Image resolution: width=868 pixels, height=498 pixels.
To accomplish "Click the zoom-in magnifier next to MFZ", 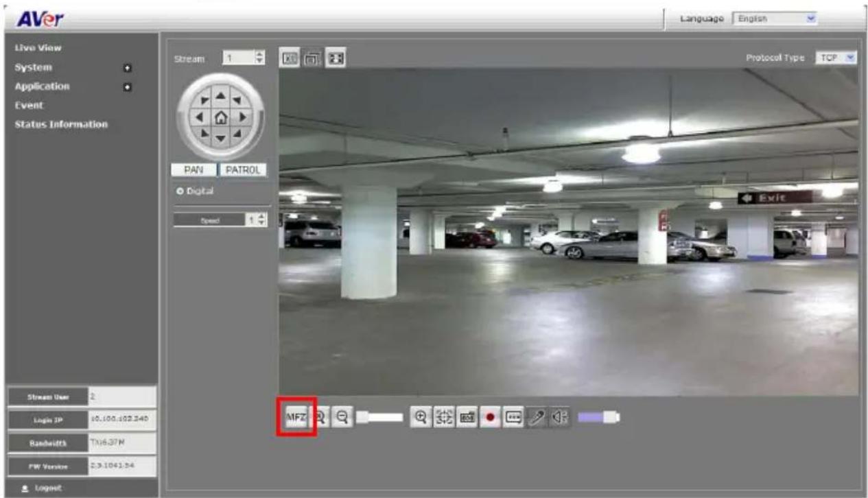I will pyautogui.click(x=321, y=416).
